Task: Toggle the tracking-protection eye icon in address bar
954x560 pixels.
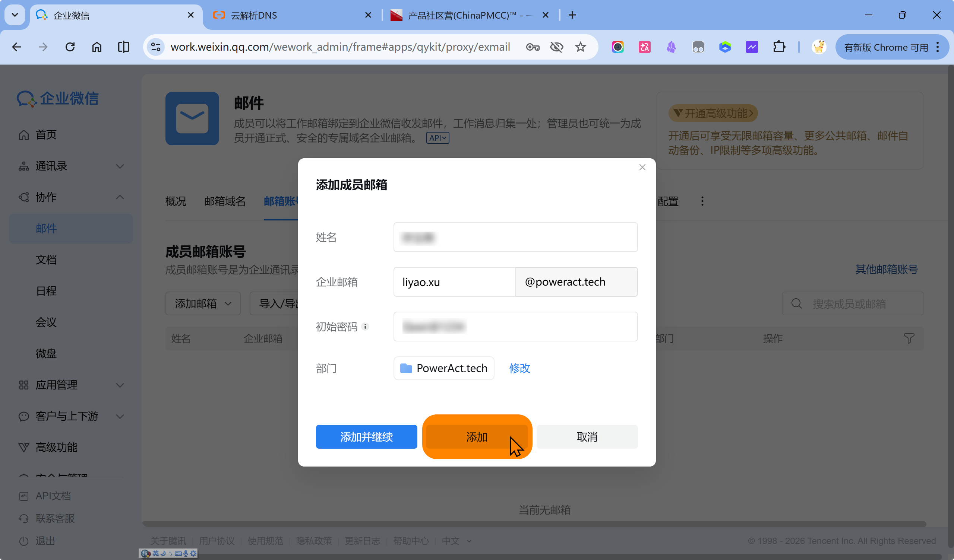Action: 556,47
